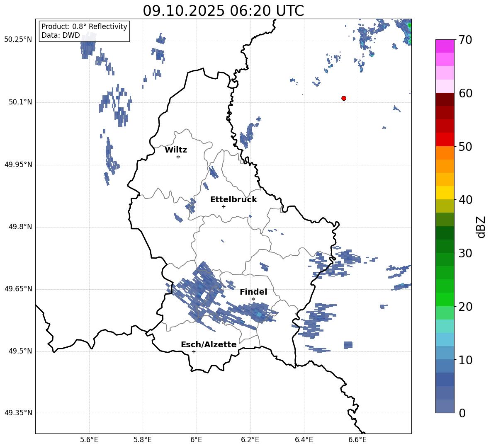Click the cross marker under Ettelbruck
The height and width of the screenshot is (448, 491).
click(x=224, y=206)
